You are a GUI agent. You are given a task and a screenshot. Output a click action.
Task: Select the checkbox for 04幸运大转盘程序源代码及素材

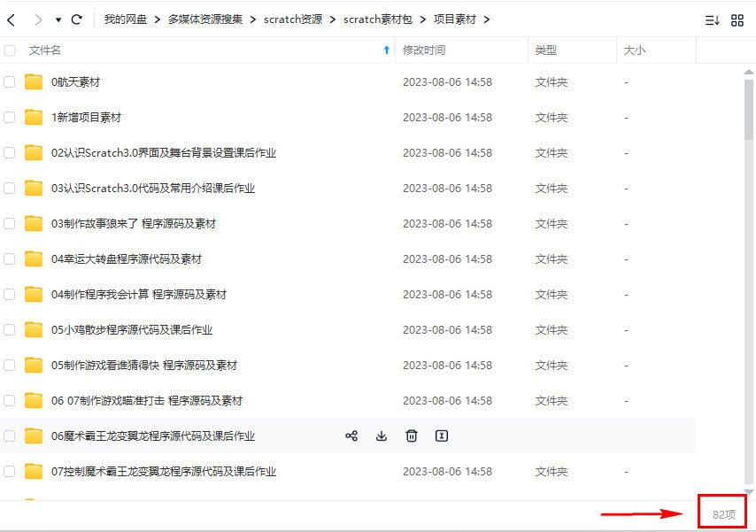10,258
